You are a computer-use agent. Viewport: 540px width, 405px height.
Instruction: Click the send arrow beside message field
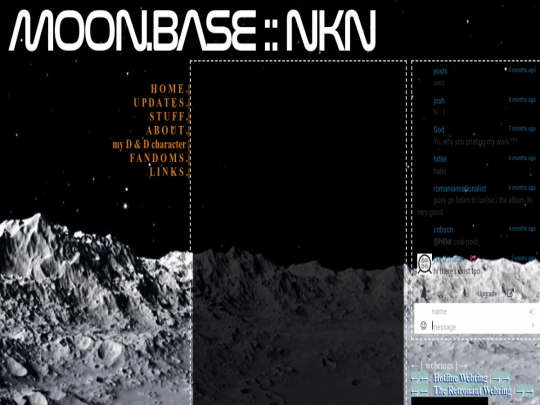click(x=533, y=325)
